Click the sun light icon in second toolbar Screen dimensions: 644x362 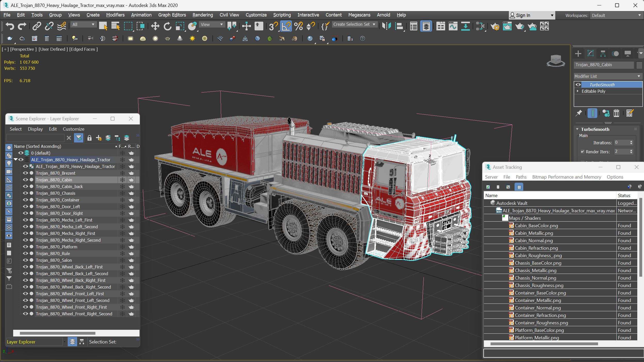[192, 39]
